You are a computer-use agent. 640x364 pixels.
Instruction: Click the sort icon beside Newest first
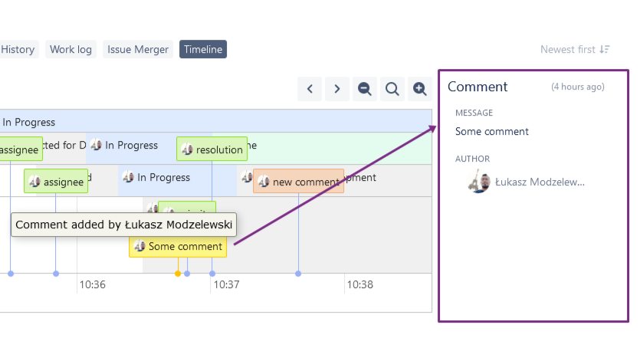606,50
